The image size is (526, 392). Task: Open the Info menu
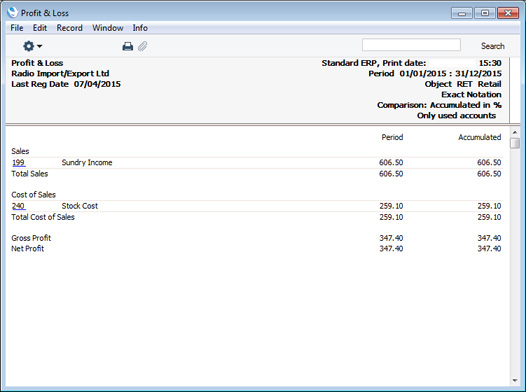(140, 28)
